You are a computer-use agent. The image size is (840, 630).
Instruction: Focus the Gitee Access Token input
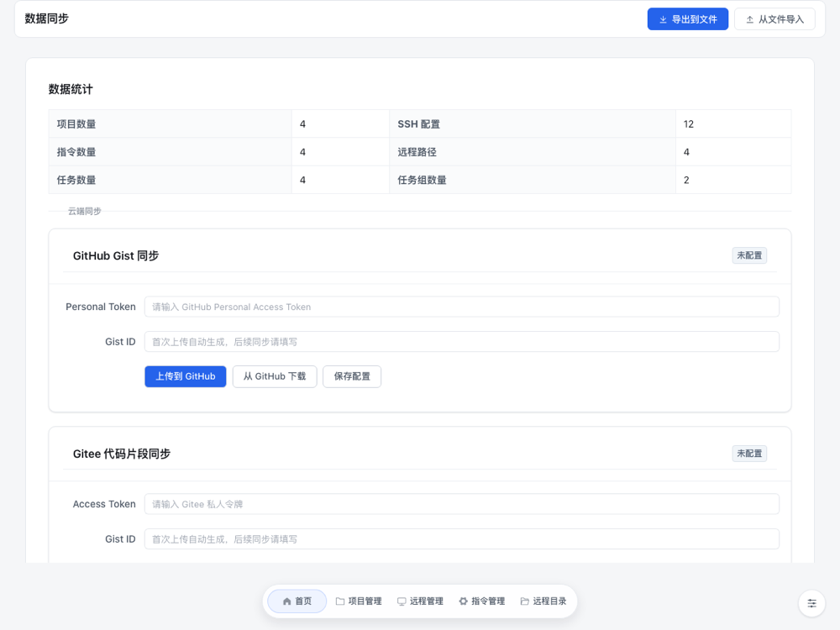click(x=462, y=504)
